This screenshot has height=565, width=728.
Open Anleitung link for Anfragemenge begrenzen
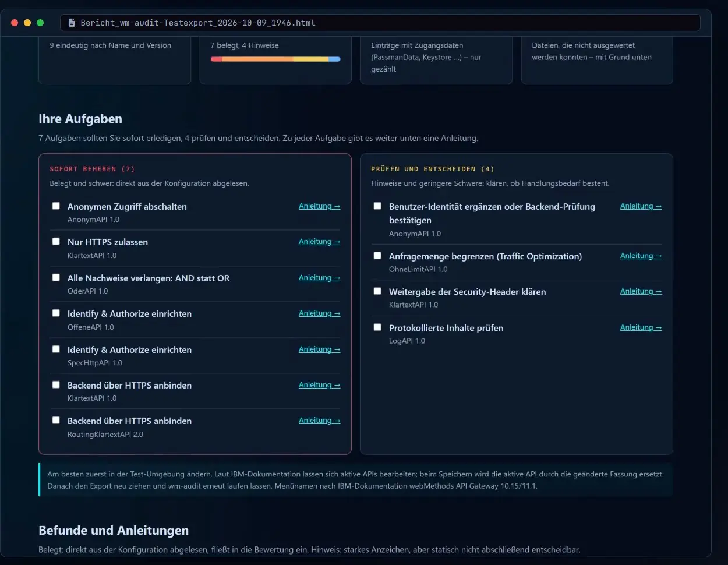click(641, 256)
